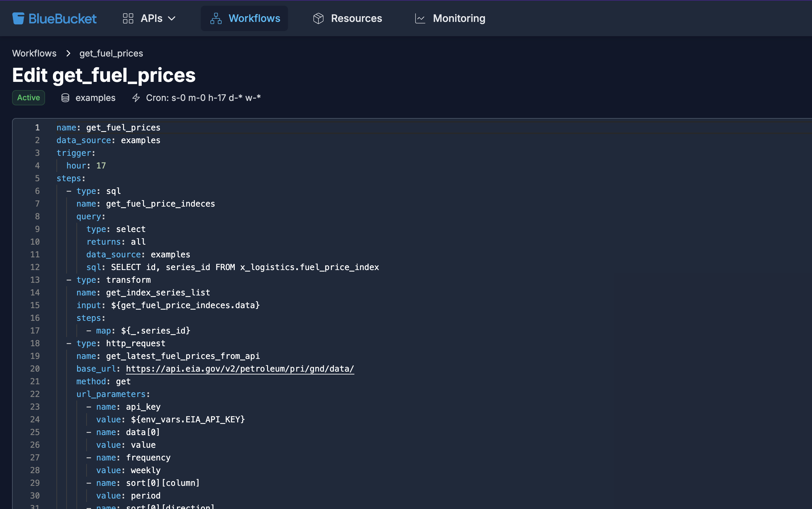Click the line chart icon beside Monitoring
This screenshot has height=509, width=812.
click(x=420, y=18)
